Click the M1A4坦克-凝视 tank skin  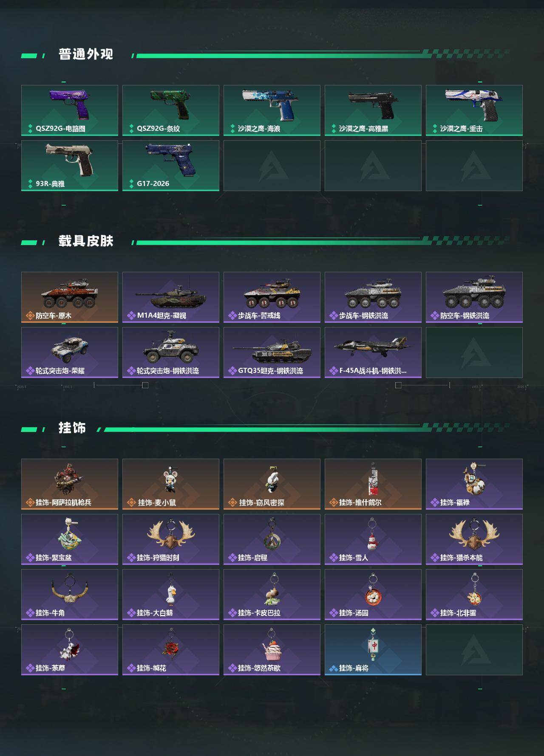(x=171, y=297)
